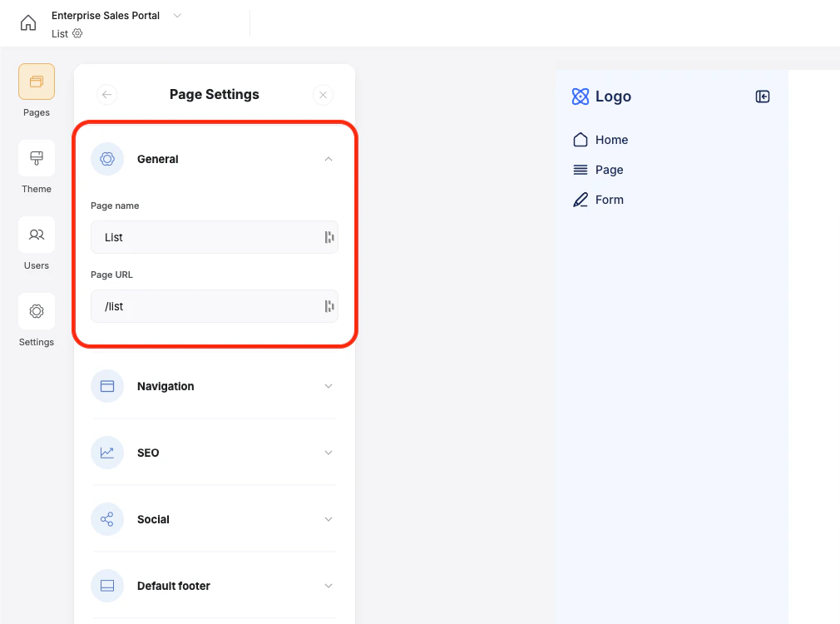Expand the Navigation section
This screenshot has width=840, height=624.
click(329, 386)
